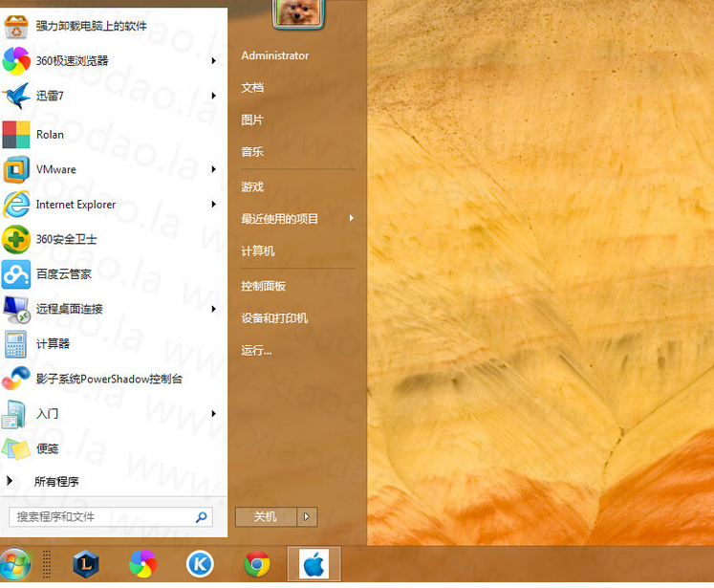Open 音乐 music

pyautogui.click(x=252, y=152)
